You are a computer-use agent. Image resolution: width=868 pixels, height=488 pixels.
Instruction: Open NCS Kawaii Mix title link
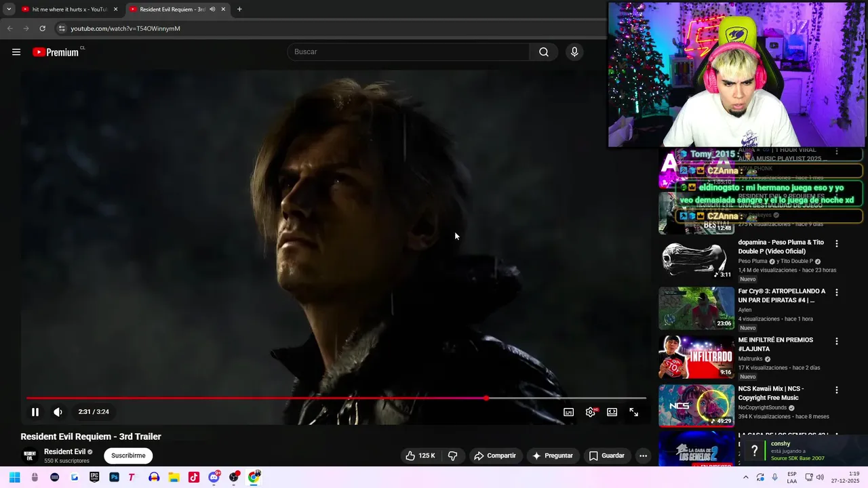(x=772, y=393)
